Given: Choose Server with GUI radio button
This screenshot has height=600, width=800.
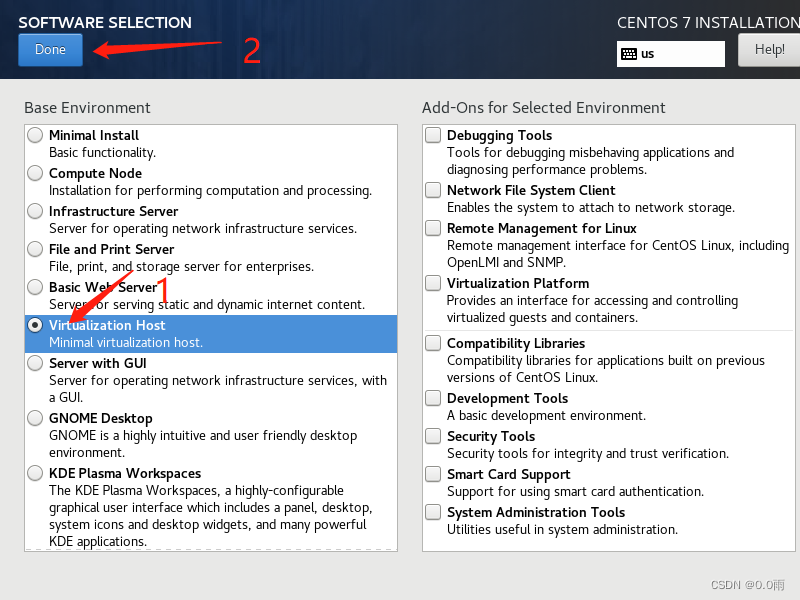Looking at the screenshot, I should pyautogui.click(x=35, y=363).
